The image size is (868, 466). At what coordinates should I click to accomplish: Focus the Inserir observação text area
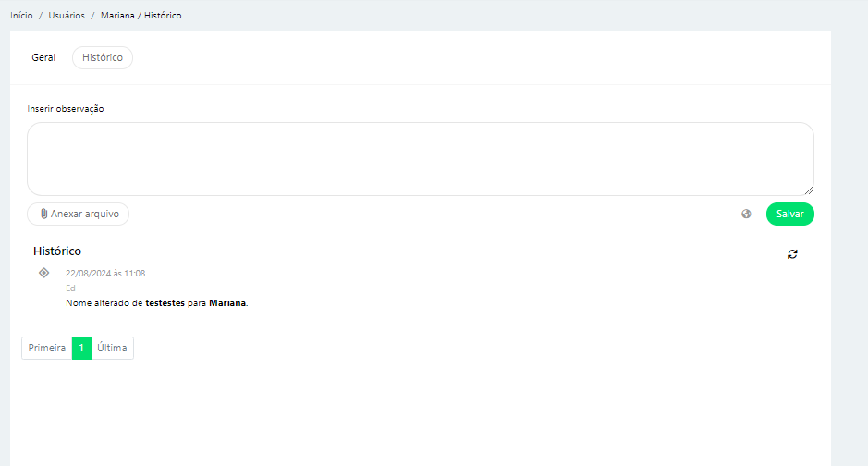point(420,159)
